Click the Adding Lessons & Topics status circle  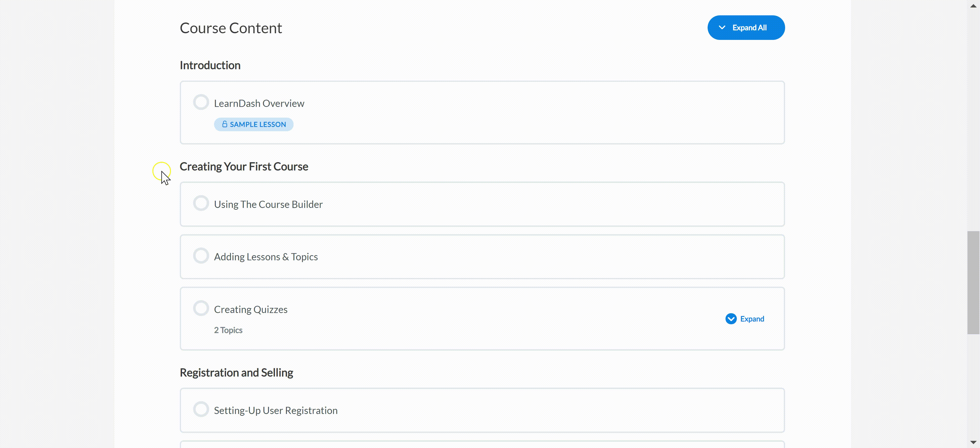(201, 255)
